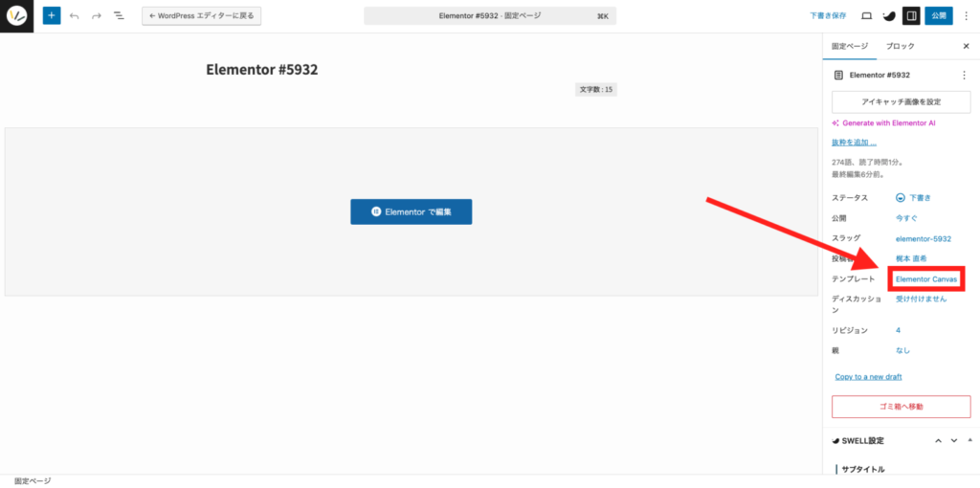Open the editor options three-dot menu

pos(966,16)
